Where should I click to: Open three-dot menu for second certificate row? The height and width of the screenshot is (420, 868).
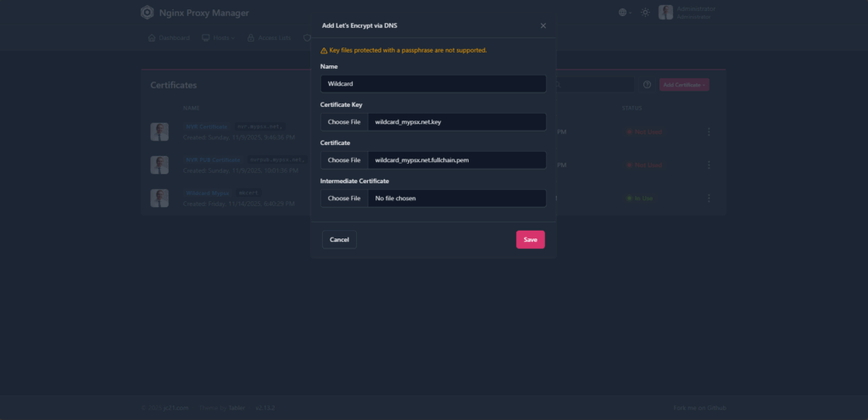coord(709,165)
